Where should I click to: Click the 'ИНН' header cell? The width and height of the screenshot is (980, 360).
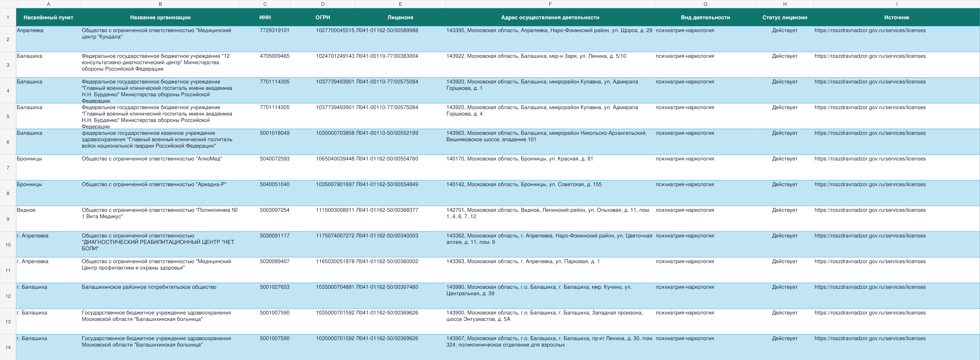click(265, 17)
